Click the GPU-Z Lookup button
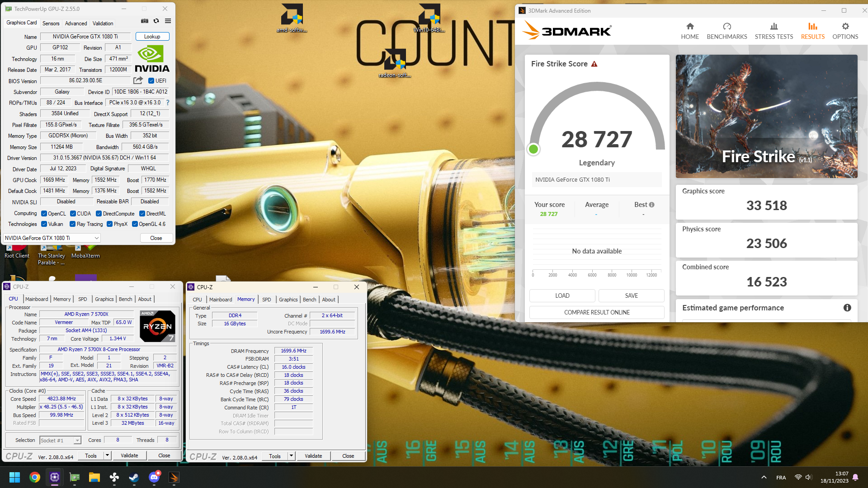 152,37
